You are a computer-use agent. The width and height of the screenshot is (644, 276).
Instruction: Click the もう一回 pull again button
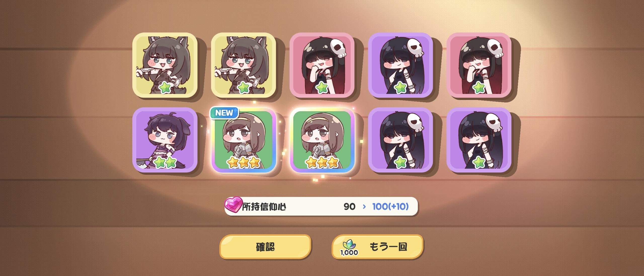(377, 247)
